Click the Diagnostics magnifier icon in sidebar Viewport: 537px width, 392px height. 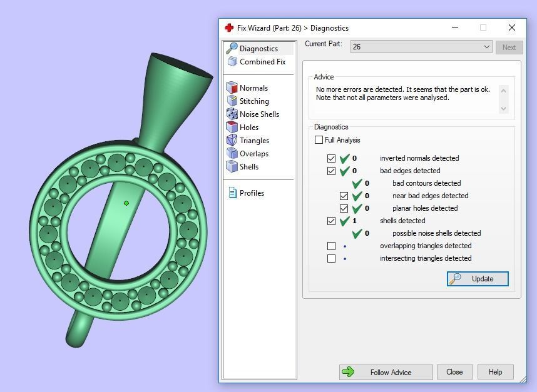pos(232,48)
